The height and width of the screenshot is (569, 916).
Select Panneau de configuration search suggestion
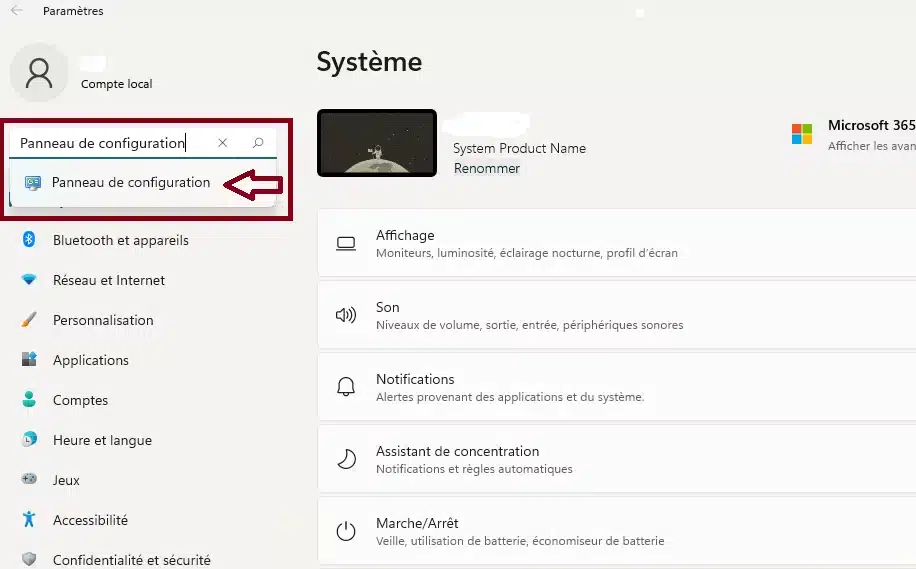pyautogui.click(x=130, y=183)
